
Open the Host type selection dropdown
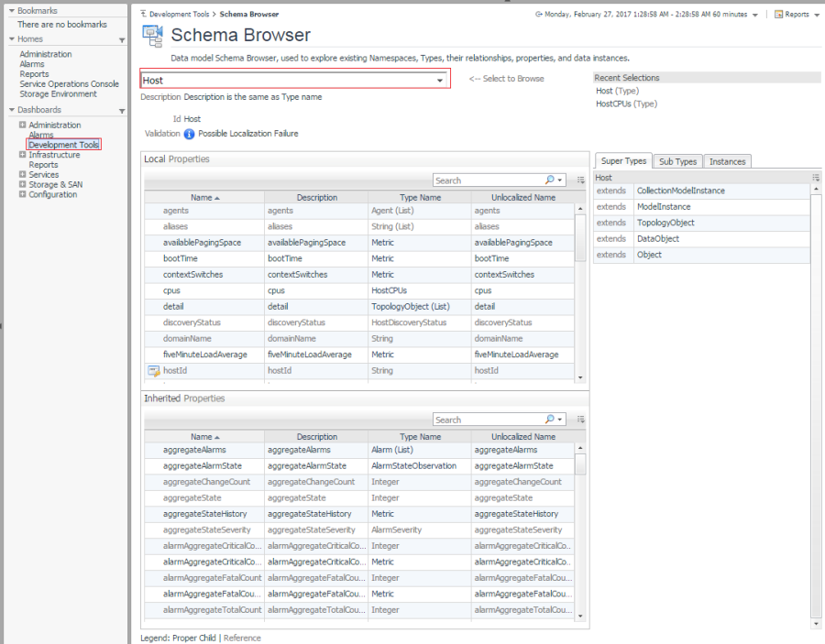pyautogui.click(x=440, y=81)
